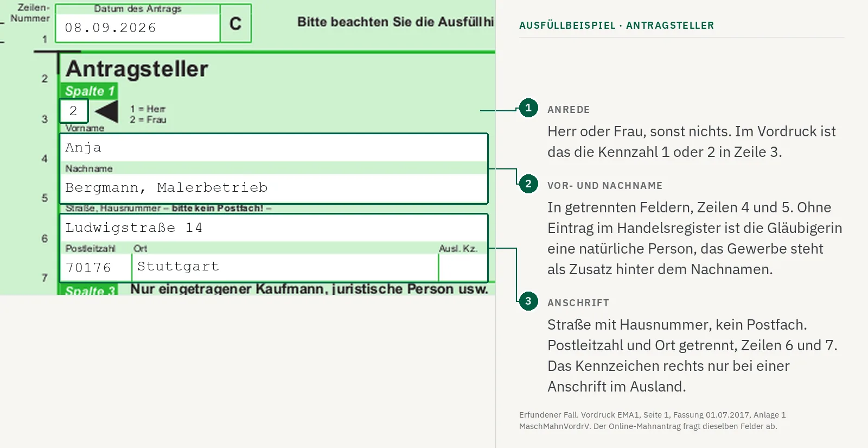Viewport: 868px width, 448px height.
Task: Select the Anrede code box containing 2
Action: (x=74, y=111)
